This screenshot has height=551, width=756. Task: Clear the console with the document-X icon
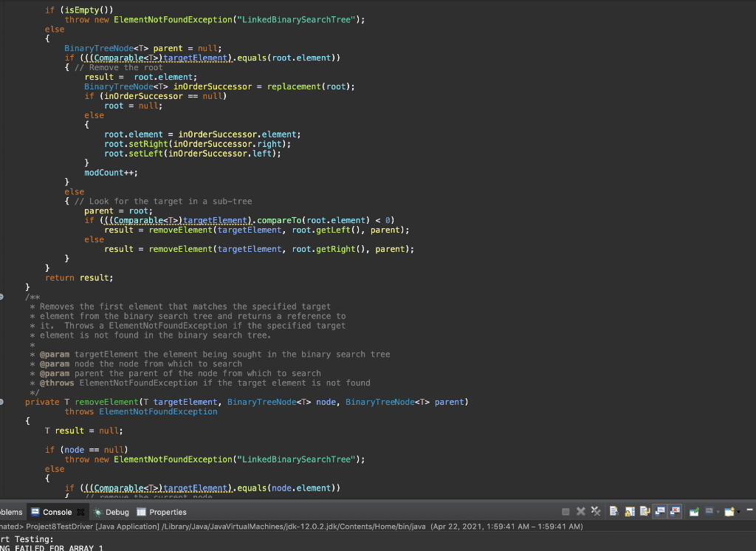click(614, 511)
